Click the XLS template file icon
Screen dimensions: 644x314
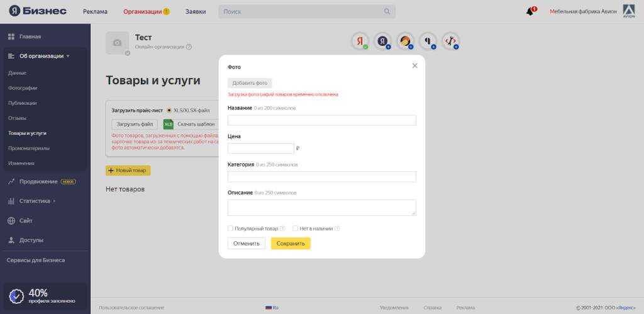click(x=168, y=124)
